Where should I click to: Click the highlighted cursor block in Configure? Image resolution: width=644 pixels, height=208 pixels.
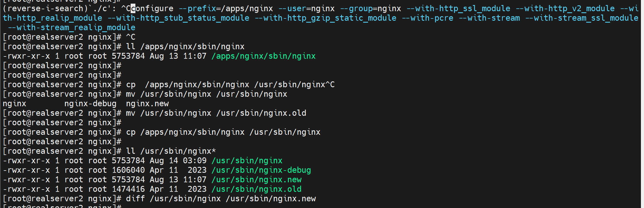coord(133,9)
